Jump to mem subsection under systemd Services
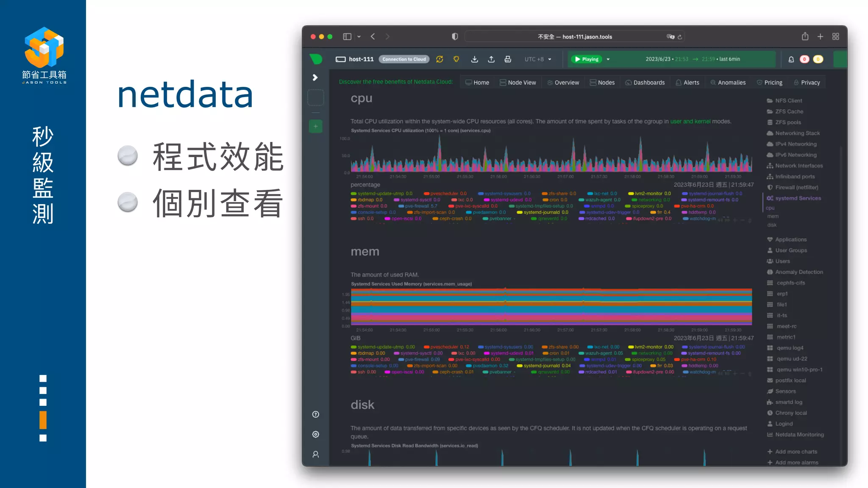Image resolution: width=868 pixels, height=488 pixels. [x=773, y=216]
